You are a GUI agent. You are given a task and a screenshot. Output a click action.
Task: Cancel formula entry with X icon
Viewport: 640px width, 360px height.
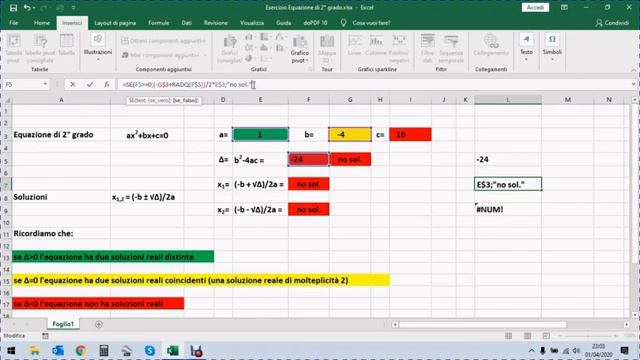(73, 84)
